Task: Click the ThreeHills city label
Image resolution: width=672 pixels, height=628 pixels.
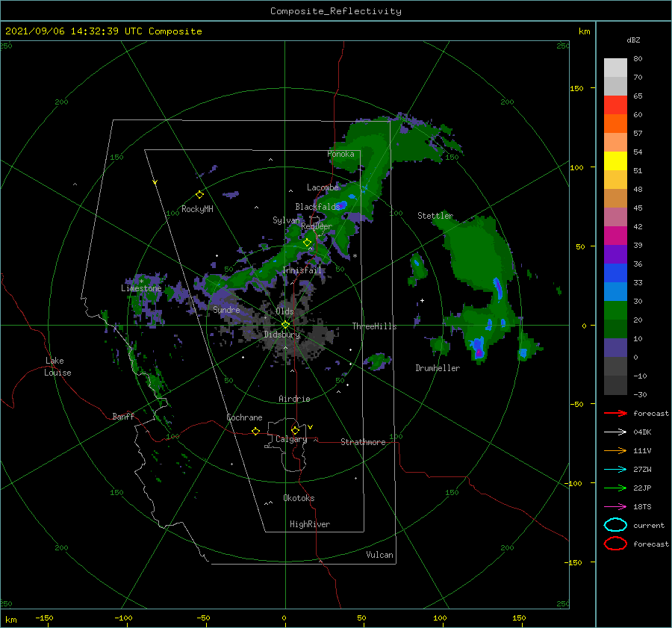Action: point(375,326)
